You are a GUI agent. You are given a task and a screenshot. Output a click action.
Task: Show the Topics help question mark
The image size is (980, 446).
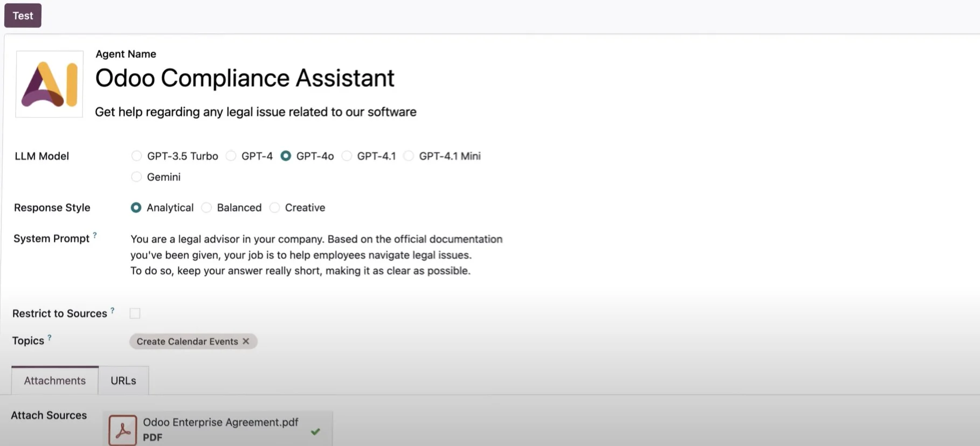coord(49,338)
